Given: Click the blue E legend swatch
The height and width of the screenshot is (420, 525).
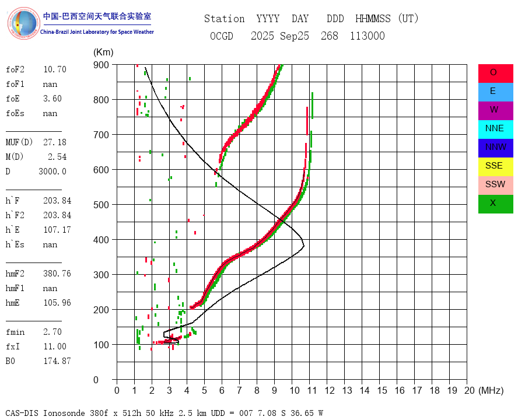Looking at the screenshot, I should pyautogui.click(x=495, y=92).
